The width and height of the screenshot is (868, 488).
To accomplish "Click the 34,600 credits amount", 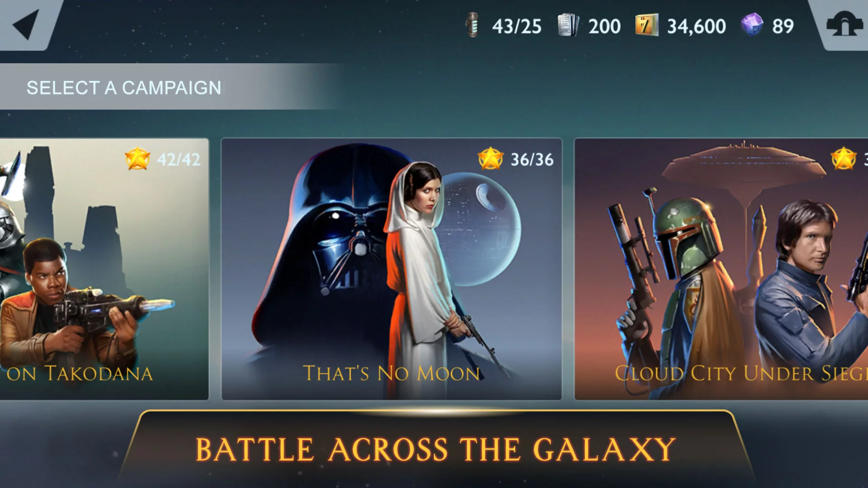I will click(x=696, y=26).
